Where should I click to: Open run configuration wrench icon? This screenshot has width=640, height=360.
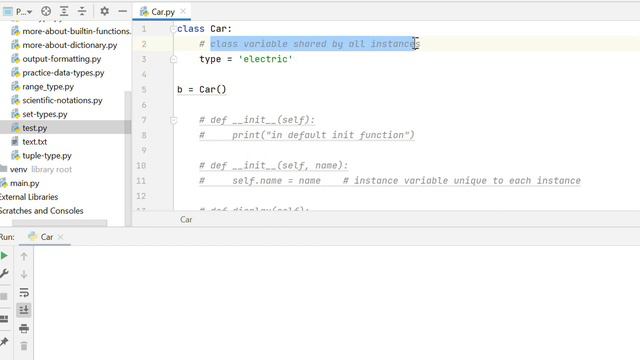tap(4, 273)
